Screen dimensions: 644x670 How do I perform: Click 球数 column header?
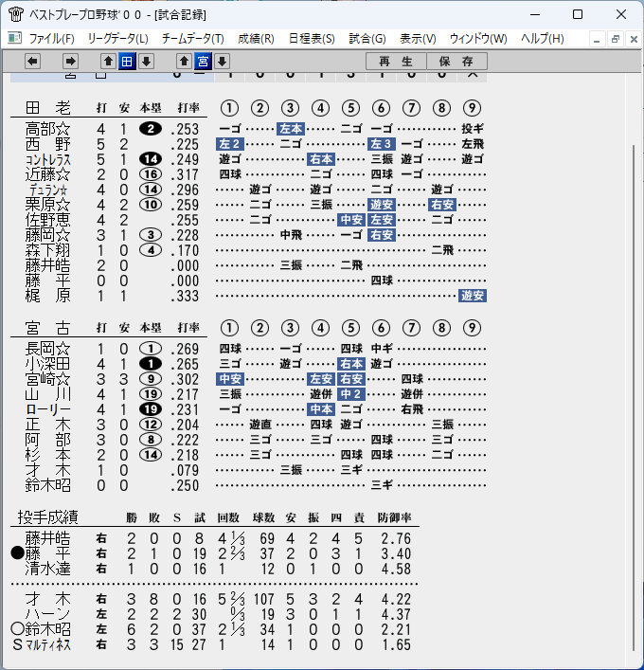click(x=263, y=517)
